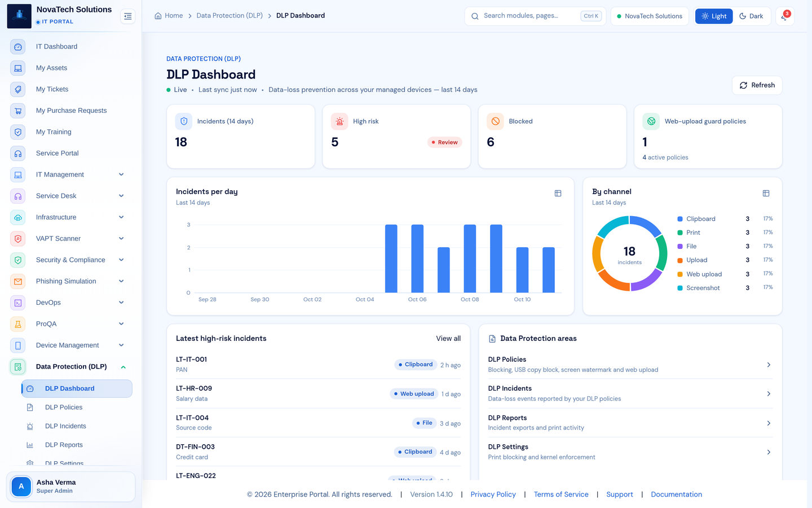Open the Privacy Policy footer link

(x=493, y=494)
